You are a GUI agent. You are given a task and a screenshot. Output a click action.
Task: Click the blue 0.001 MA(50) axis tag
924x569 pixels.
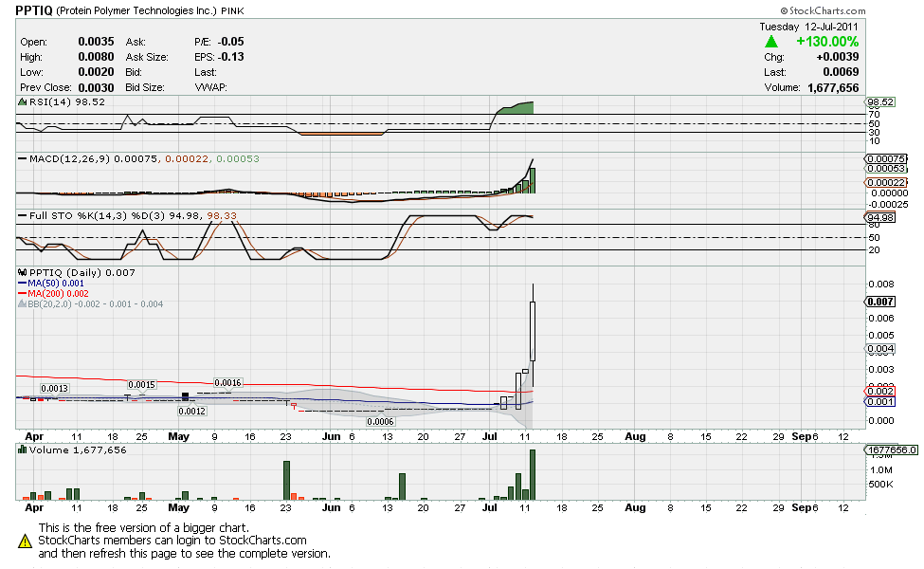879,402
